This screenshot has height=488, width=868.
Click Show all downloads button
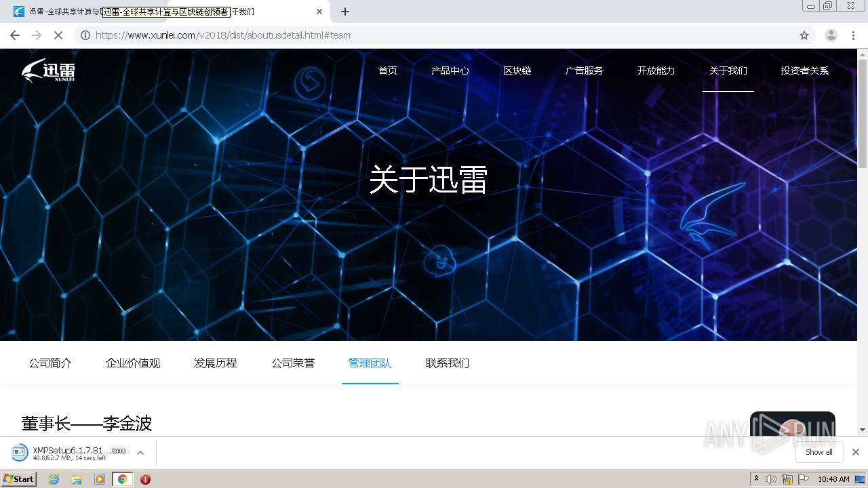tap(819, 452)
